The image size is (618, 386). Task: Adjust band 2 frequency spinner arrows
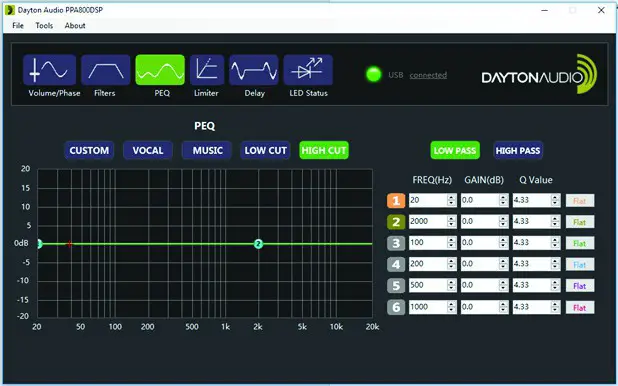(452, 222)
